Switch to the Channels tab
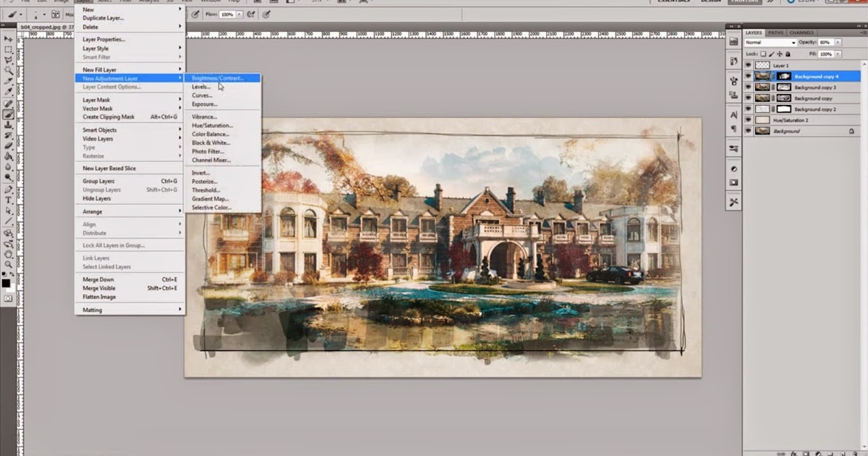868x456 pixels. click(x=801, y=33)
